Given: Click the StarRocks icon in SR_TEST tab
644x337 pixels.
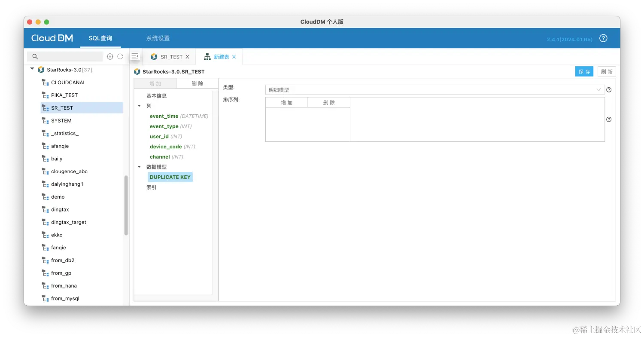Looking at the screenshot, I should [x=154, y=57].
